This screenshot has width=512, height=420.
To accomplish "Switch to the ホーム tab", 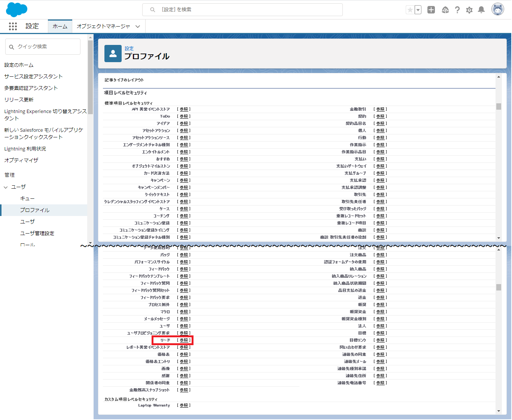I will [x=60, y=26].
